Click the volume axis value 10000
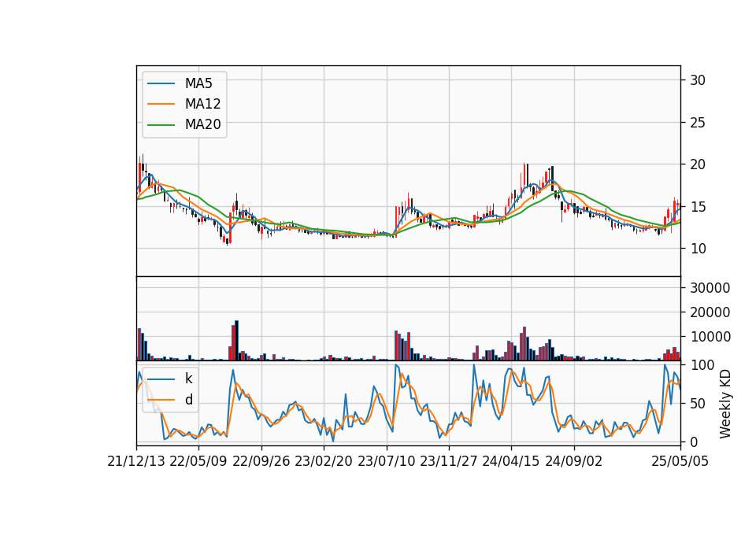Screen dimensions: 756x543 710,338
